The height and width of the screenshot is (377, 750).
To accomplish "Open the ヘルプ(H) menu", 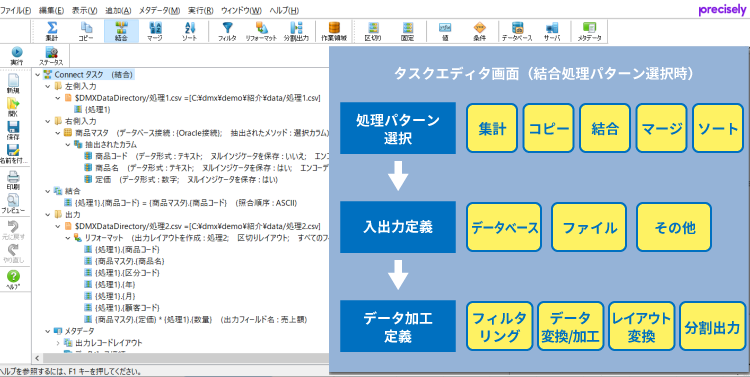I will [284, 10].
